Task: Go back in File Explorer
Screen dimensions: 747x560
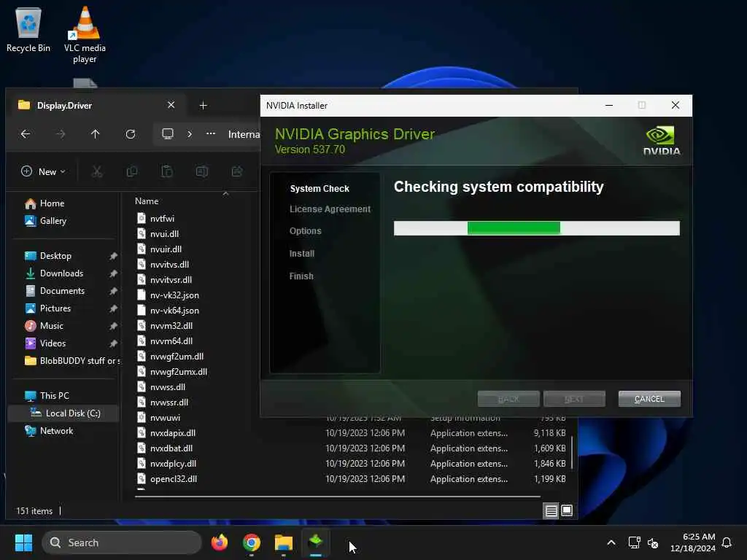Action: pyautogui.click(x=26, y=134)
